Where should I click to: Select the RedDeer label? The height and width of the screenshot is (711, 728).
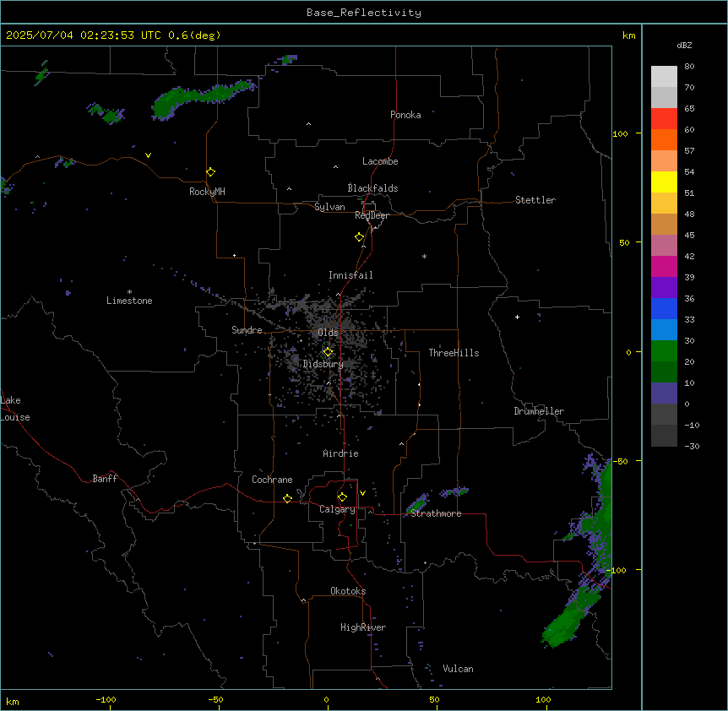372,215
